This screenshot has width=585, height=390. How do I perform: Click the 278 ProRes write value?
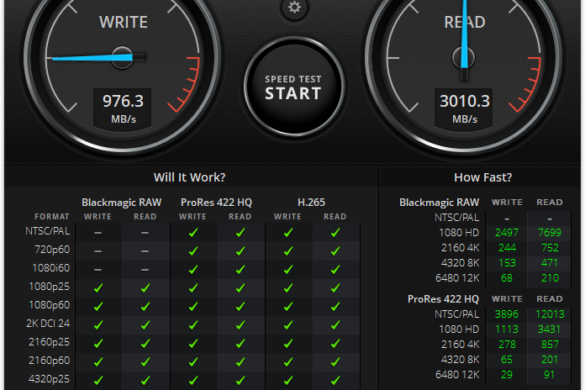click(x=507, y=344)
